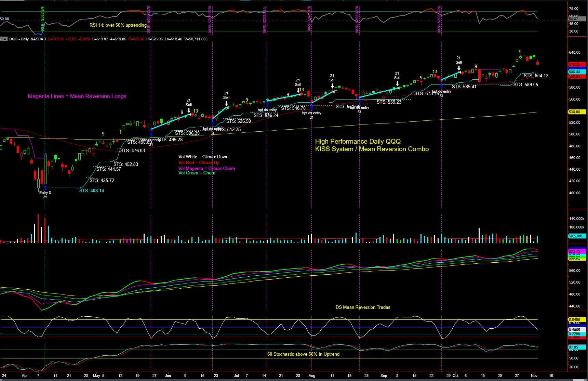Click the 87.05 stochastic value tag
Screen dimensions: 588x381
576,347
